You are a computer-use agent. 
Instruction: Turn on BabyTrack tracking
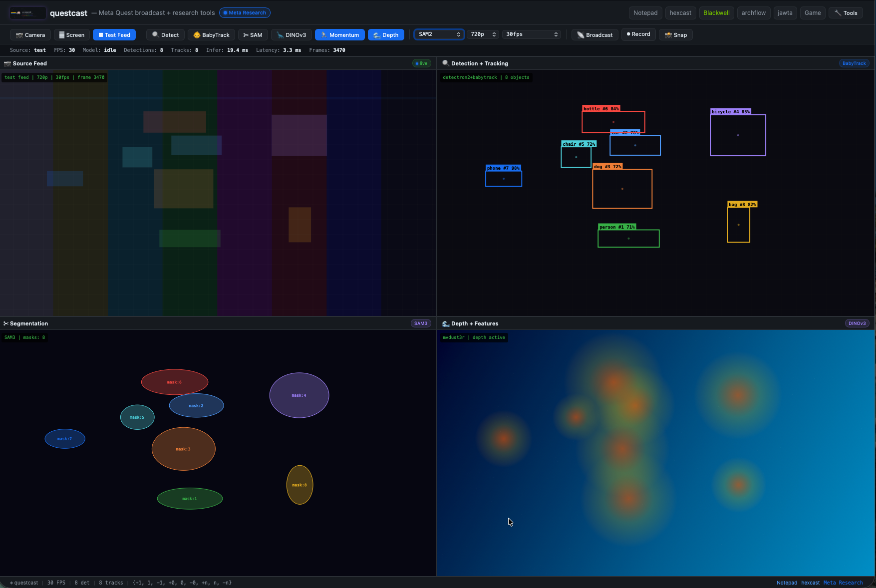click(x=211, y=35)
